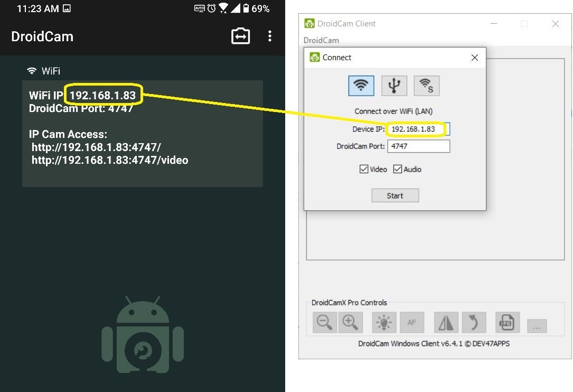Close the Connect dialog
The height and width of the screenshot is (392, 573).
coord(475,58)
